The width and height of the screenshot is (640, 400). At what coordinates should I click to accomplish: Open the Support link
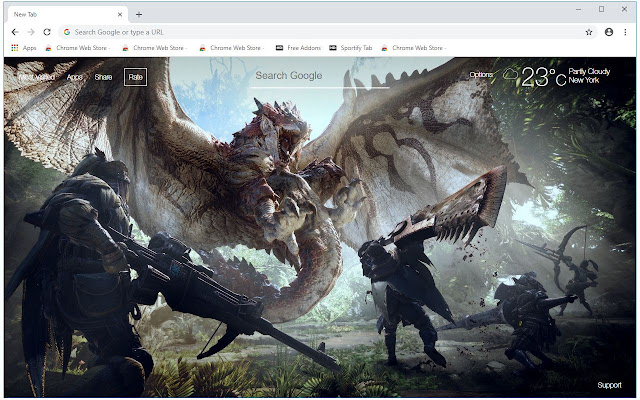point(609,385)
